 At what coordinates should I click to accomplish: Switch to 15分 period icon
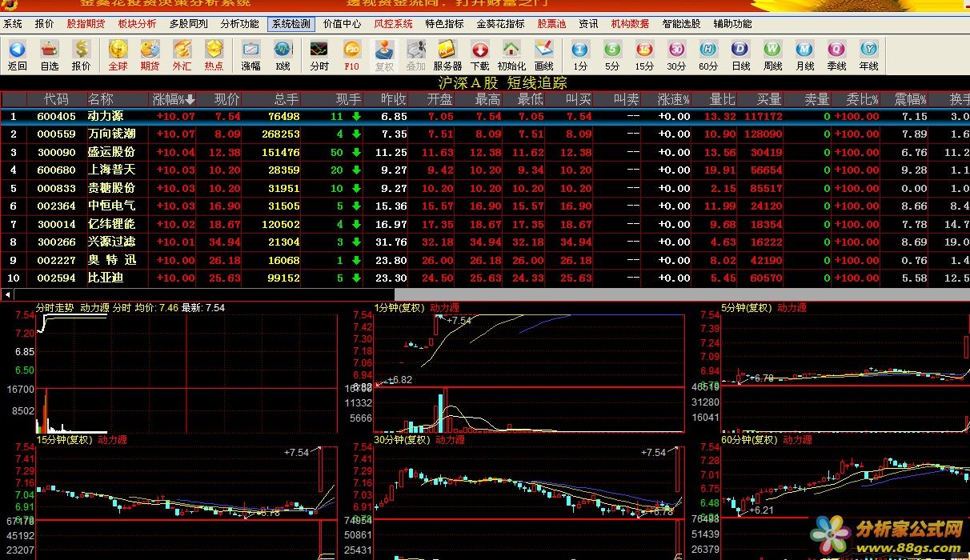point(644,55)
